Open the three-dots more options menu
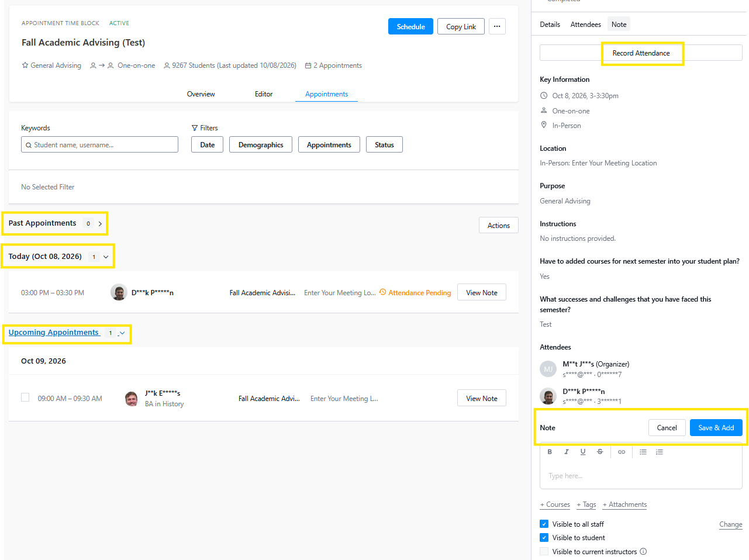This screenshot has height=560, width=749. (x=497, y=26)
